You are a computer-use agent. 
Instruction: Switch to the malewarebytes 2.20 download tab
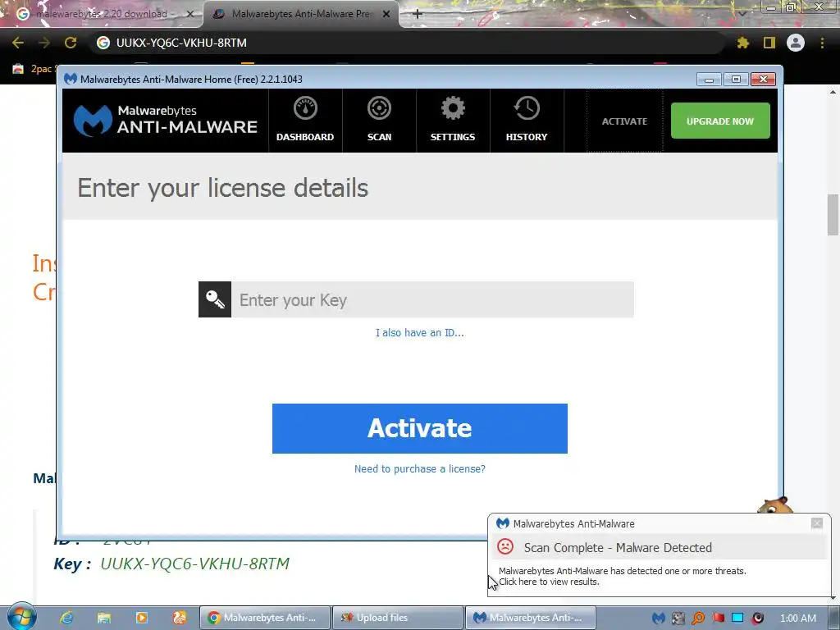tap(102, 14)
